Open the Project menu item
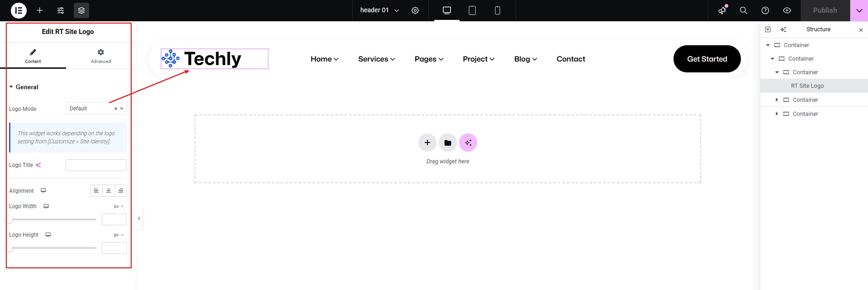Screen dimensions: 868x290 click(479, 59)
